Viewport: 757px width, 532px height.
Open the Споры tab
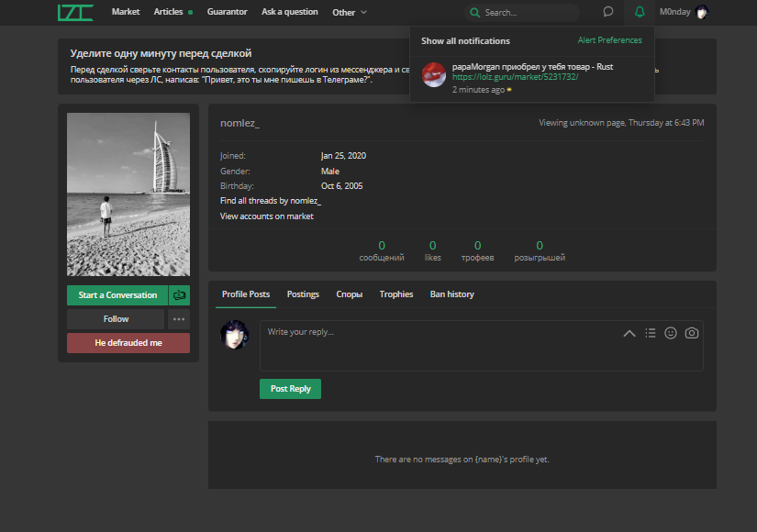pyautogui.click(x=349, y=294)
